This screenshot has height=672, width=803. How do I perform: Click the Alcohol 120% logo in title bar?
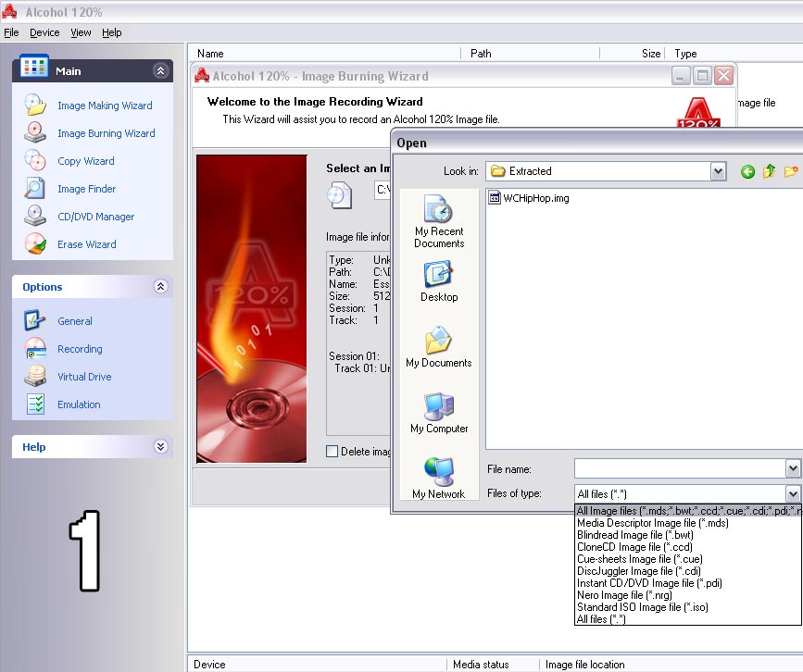[9, 11]
